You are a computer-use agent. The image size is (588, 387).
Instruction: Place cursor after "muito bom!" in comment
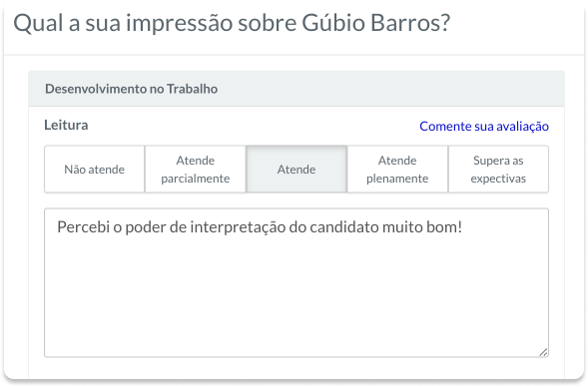(x=463, y=227)
